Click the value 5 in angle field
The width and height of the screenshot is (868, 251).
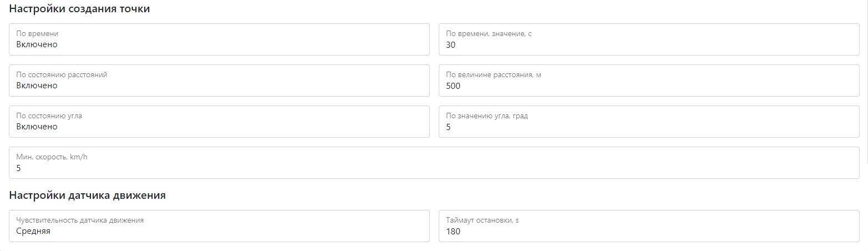pyautogui.click(x=449, y=127)
